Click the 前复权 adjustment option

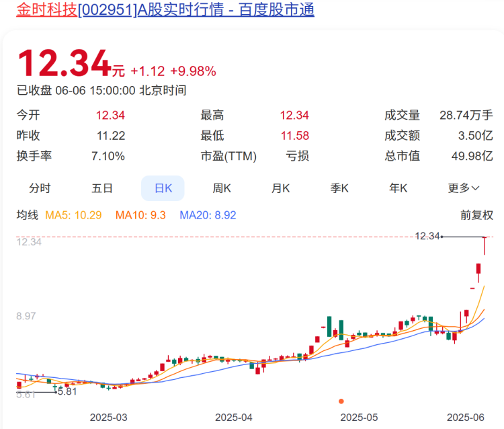point(476,214)
